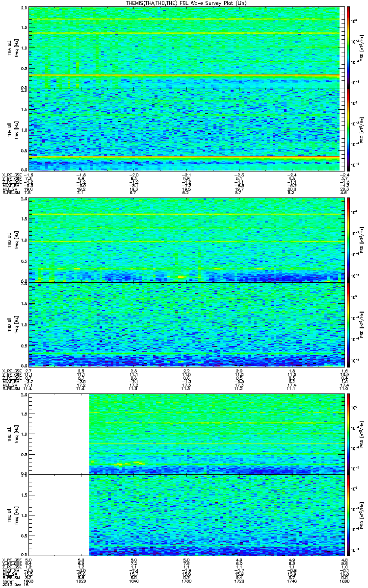368x588 pixels.
Task: Click the 1600 time tick label
Action: (28, 581)
